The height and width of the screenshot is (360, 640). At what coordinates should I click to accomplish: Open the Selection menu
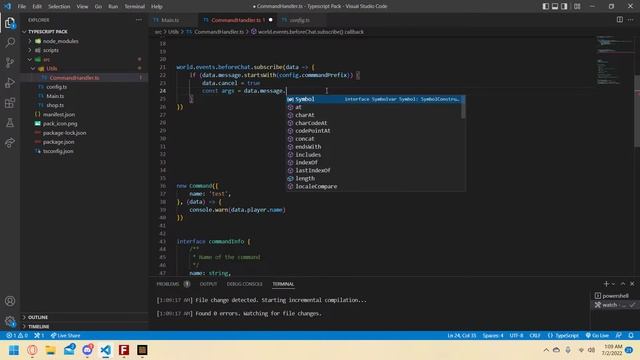[59, 7]
